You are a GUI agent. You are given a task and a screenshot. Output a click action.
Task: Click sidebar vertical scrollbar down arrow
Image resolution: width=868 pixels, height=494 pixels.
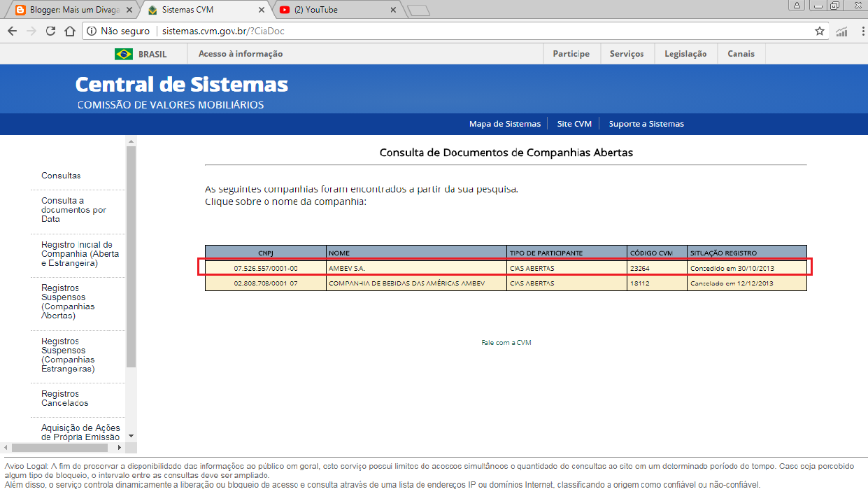tap(131, 437)
